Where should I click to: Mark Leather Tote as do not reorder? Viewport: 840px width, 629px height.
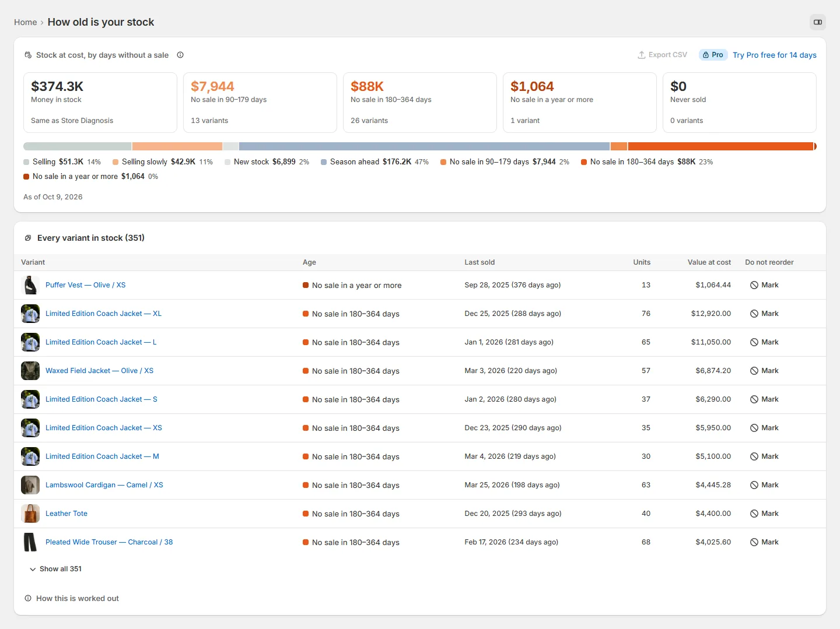click(x=764, y=514)
